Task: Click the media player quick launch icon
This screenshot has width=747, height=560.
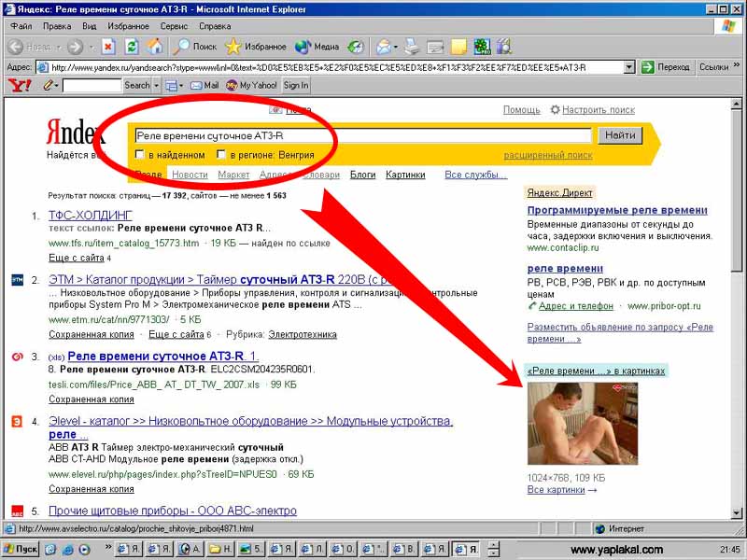Action: coord(84,550)
